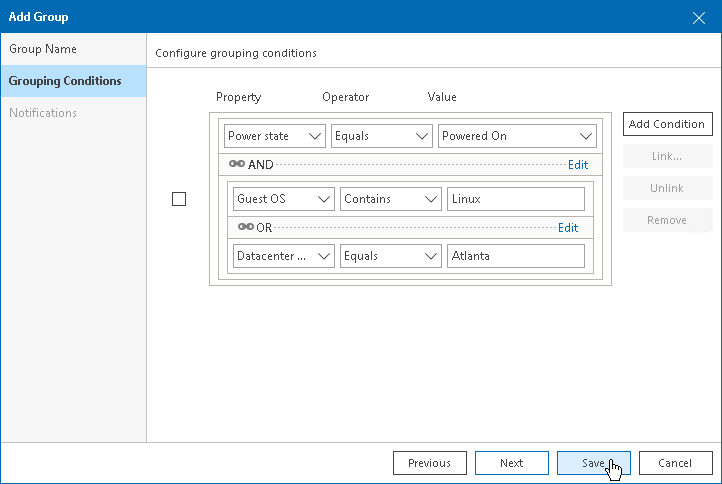Click the chain link icon beside AND
This screenshot has height=484, width=722.
(x=237, y=165)
